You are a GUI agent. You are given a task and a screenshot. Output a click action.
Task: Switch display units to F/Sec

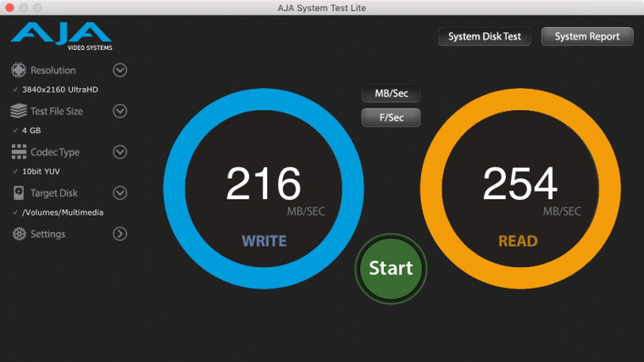391,118
